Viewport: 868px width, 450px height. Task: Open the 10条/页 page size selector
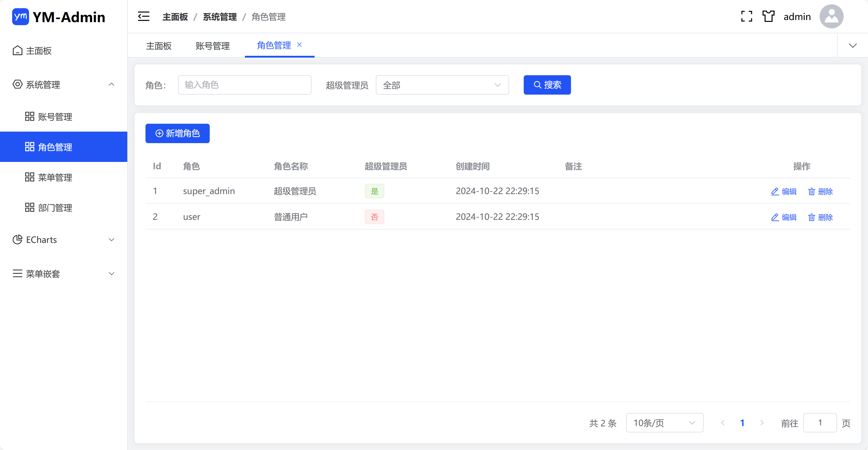664,422
